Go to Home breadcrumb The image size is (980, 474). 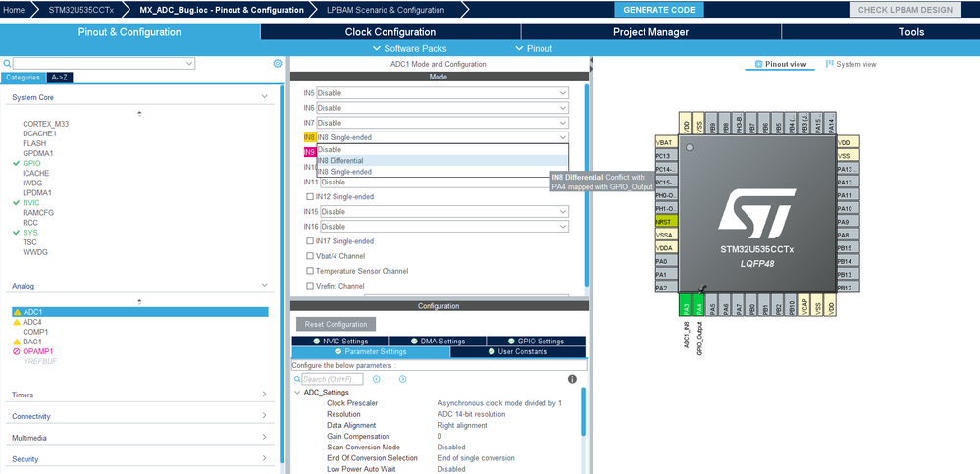click(x=14, y=10)
